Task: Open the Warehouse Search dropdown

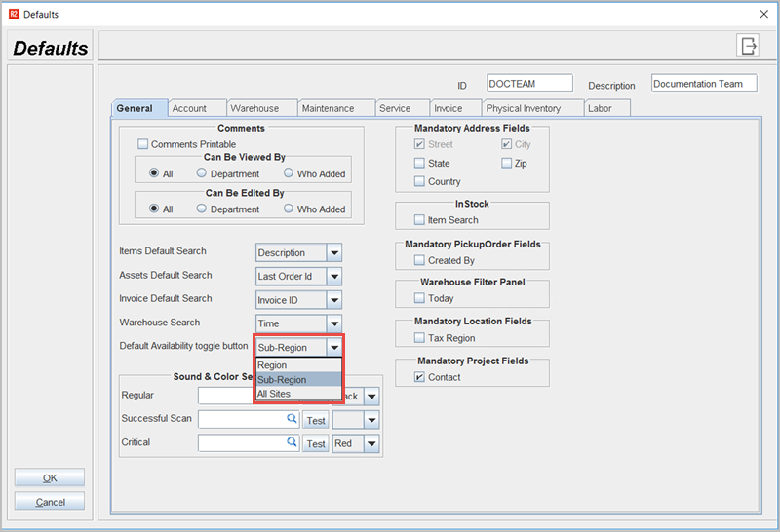Action: [x=334, y=323]
